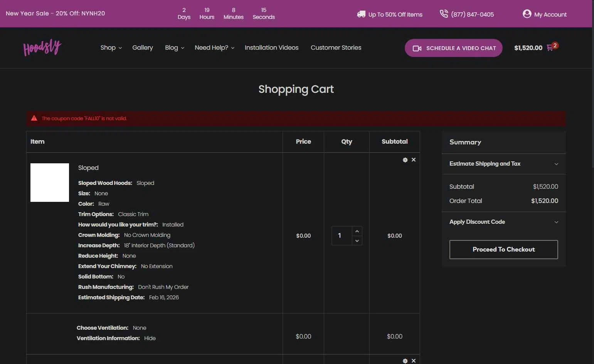Click the invalid coupon FALL10 message
This screenshot has height=364, width=594.
(84, 119)
